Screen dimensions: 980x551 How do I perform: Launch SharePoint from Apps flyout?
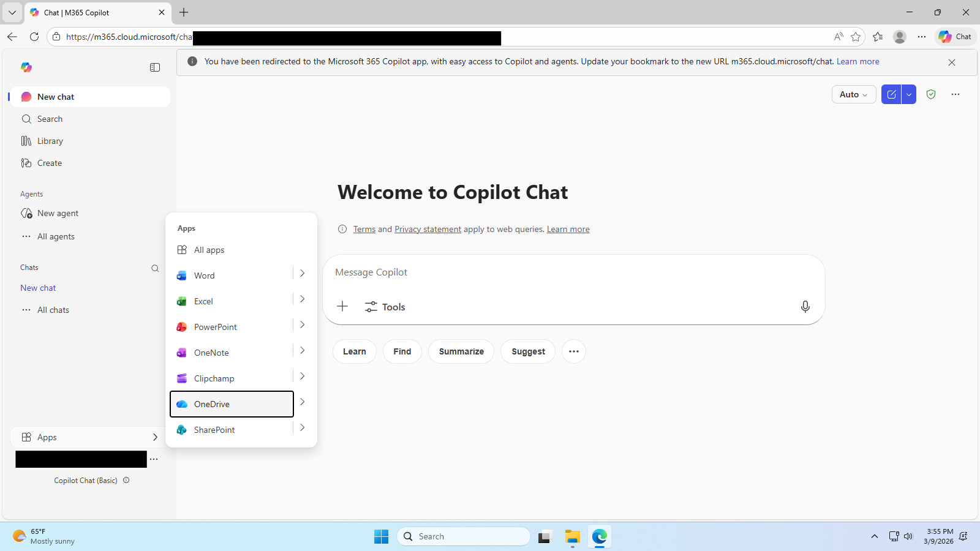pyautogui.click(x=232, y=430)
